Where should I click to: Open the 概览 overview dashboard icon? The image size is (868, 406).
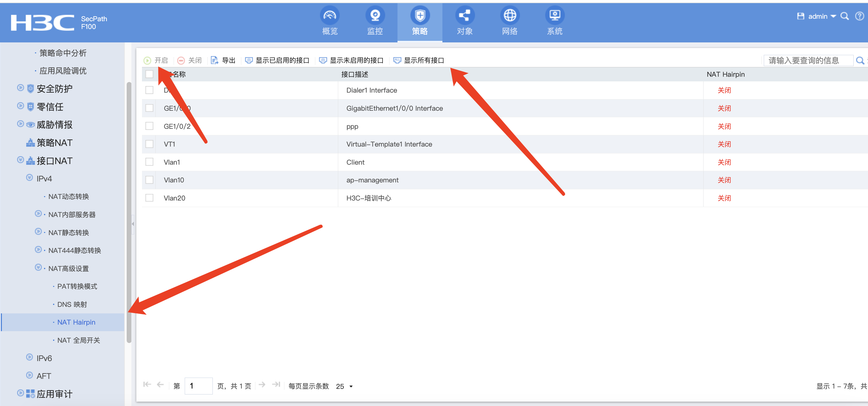tap(329, 16)
